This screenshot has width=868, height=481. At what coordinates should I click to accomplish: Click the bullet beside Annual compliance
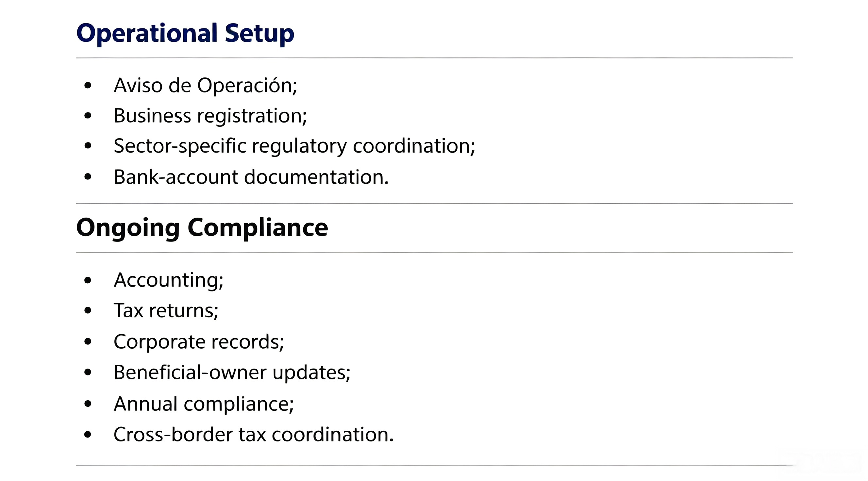[88, 404]
